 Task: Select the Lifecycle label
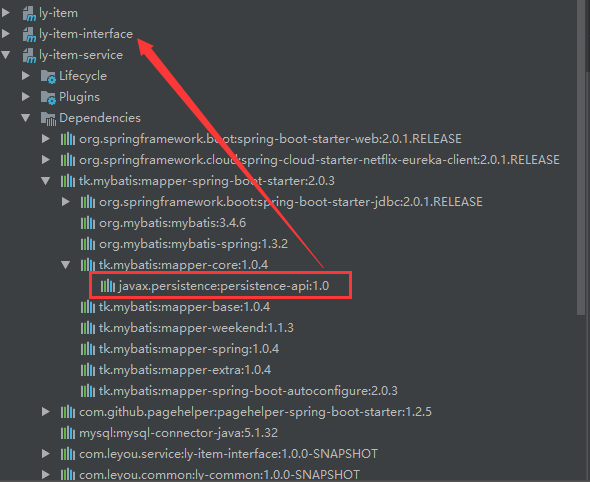[x=83, y=76]
